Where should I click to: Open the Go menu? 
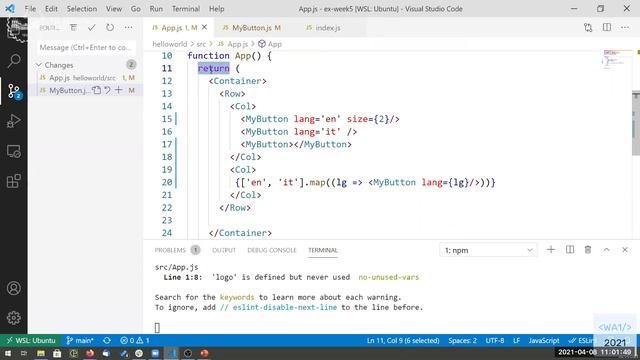pyautogui.click(x=136, y=9)
